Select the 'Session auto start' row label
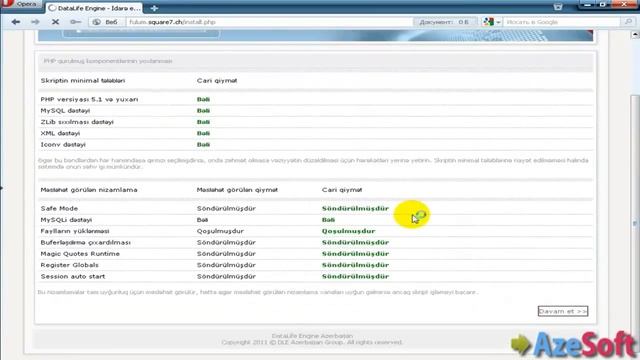 click(73, 276)
